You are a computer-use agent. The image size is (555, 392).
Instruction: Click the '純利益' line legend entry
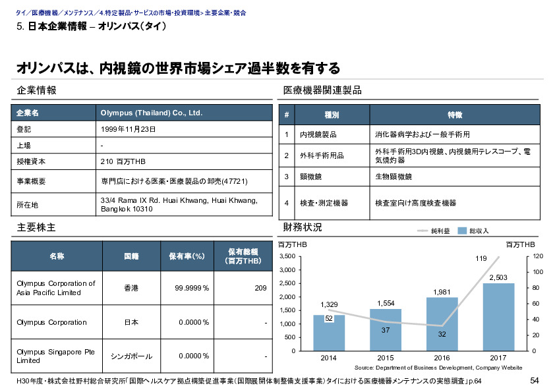[x=434, y=231]
